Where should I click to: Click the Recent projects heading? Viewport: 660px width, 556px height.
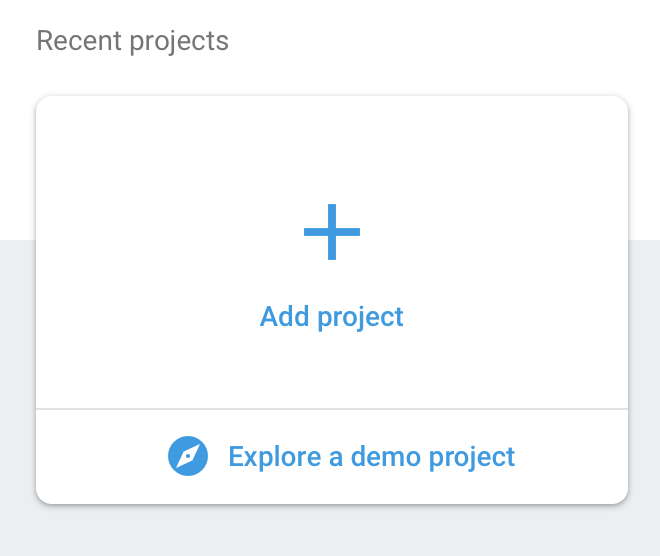[x=132, y=41]
